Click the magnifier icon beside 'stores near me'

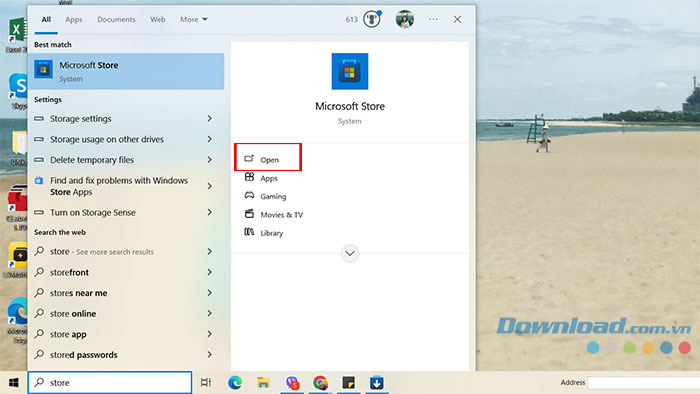(x=39, y=292)
